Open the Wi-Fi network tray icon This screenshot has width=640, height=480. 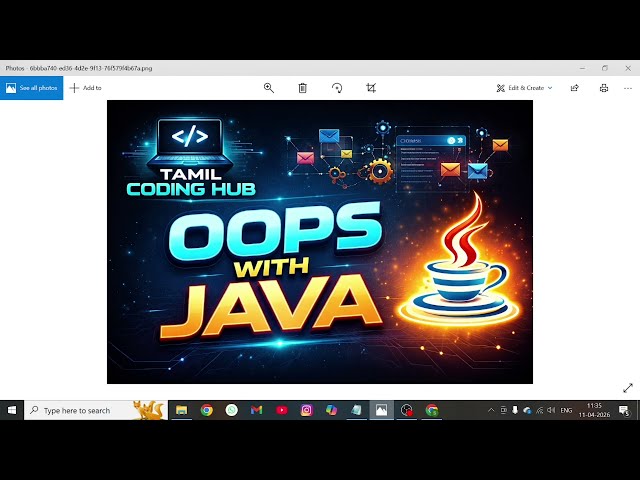point(540,410)
